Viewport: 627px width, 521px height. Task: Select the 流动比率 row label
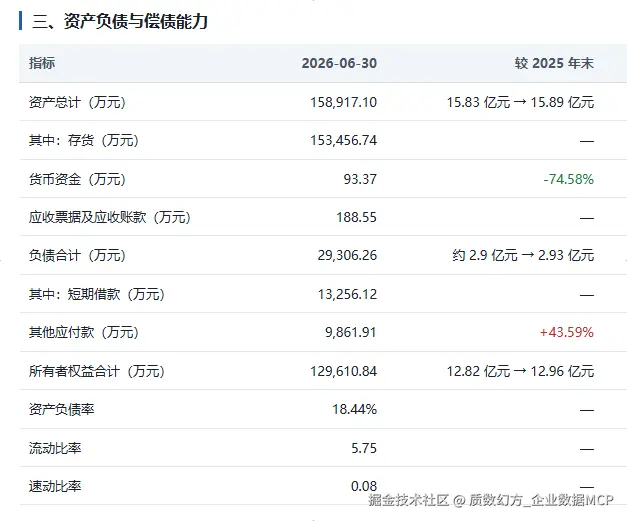pyautogui.click(x=55, y=448)
